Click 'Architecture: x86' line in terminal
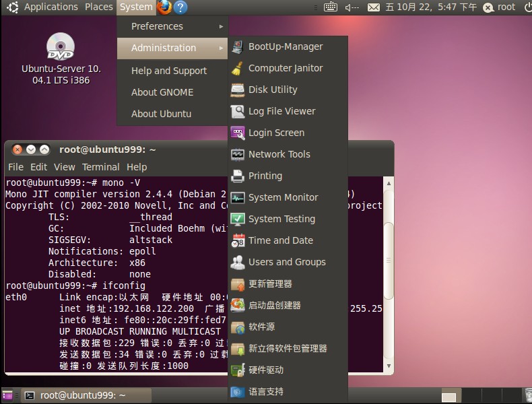532x404 pixels. 97,263
